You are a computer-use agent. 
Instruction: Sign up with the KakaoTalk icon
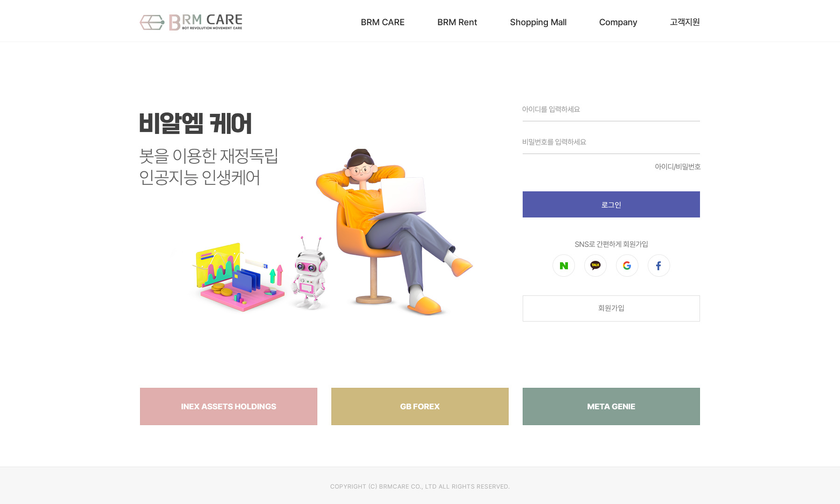[595, 266]
